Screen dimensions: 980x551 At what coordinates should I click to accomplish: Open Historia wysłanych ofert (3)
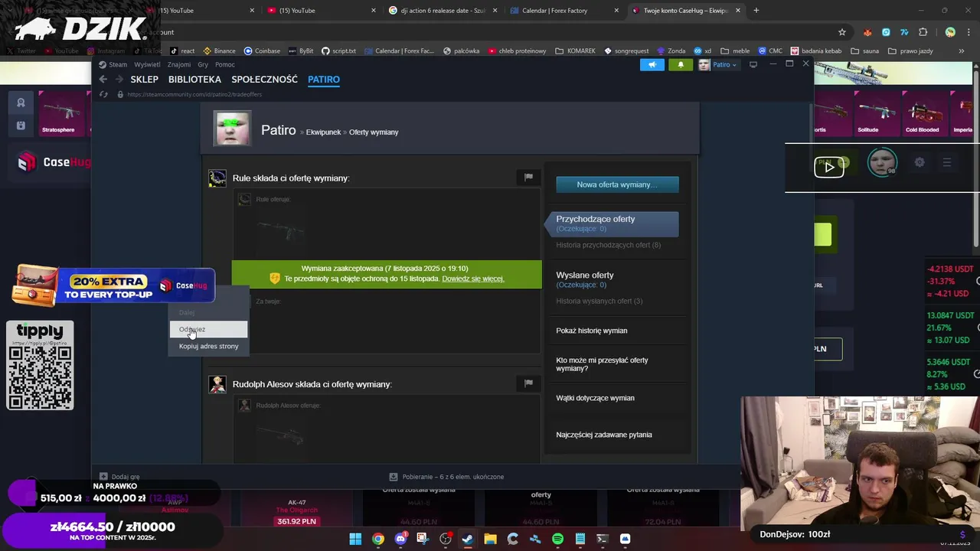point(599,301)
